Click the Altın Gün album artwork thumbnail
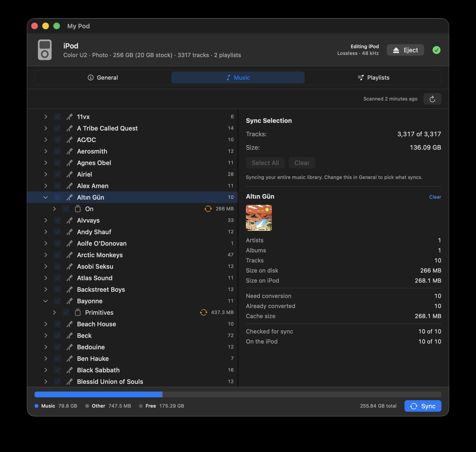This screenshot has height=452, width=476. (x=259, y=218)
